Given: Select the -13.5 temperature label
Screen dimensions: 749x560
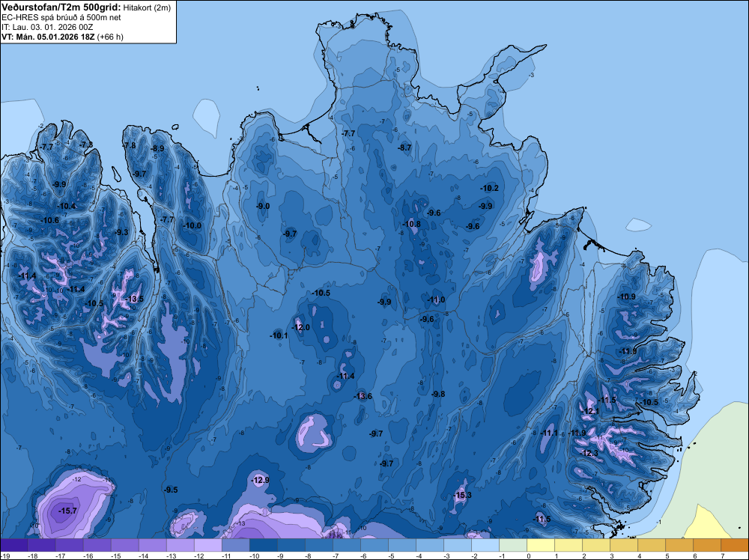Looking at the screenshot, I should 134,299.
